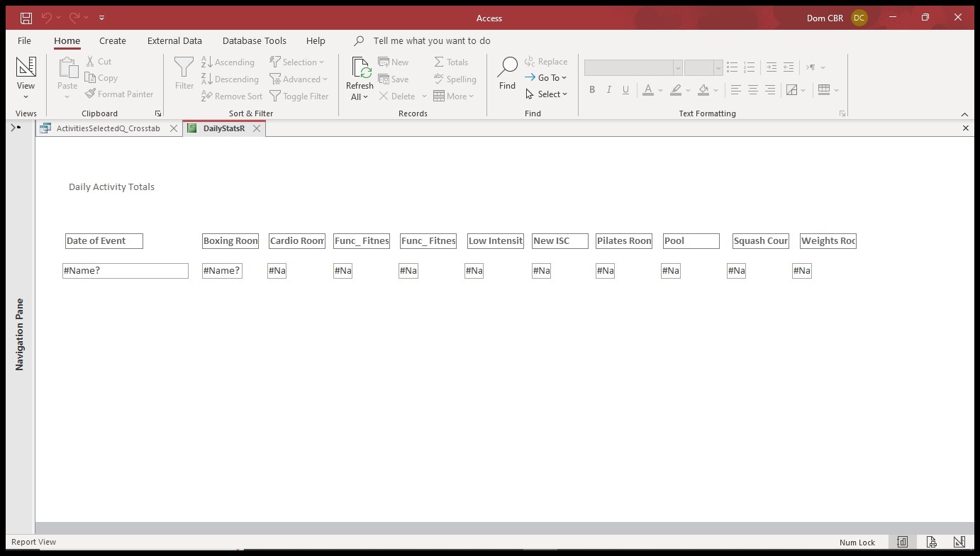Image resolution: width=980 pixels, height=556 pixels.
Task: Click the Save record button
Action: 394,79
